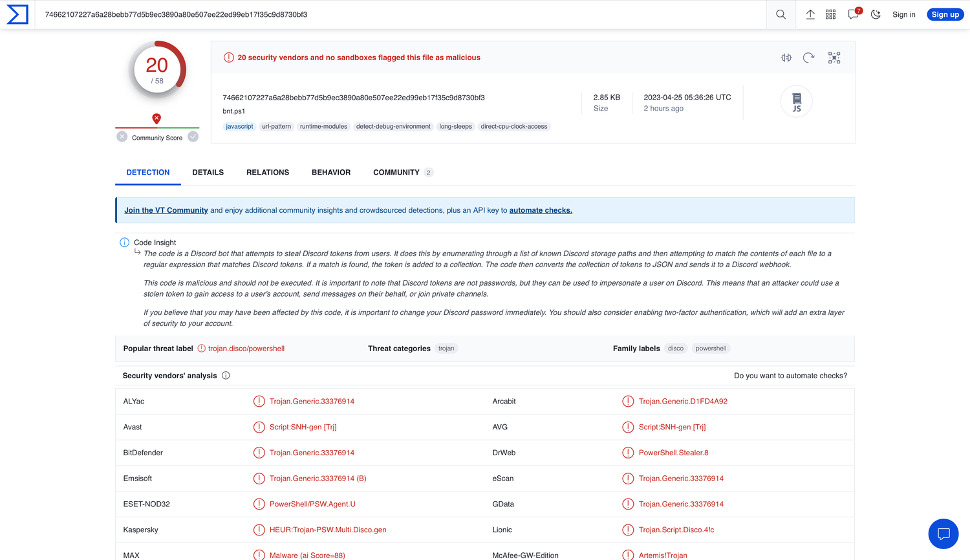Open the similar files search icon
The height and width of the screenshot is (560, 970).
tap(786, 58)
